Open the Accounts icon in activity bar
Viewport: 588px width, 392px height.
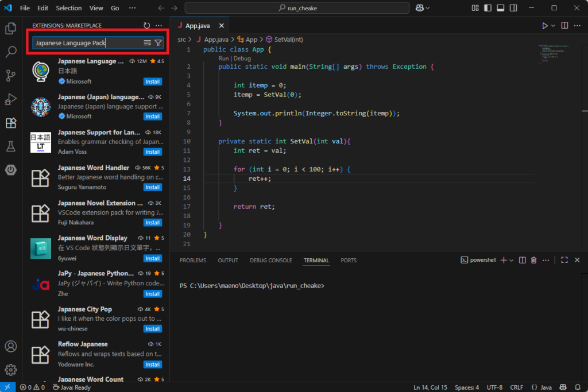11,346
